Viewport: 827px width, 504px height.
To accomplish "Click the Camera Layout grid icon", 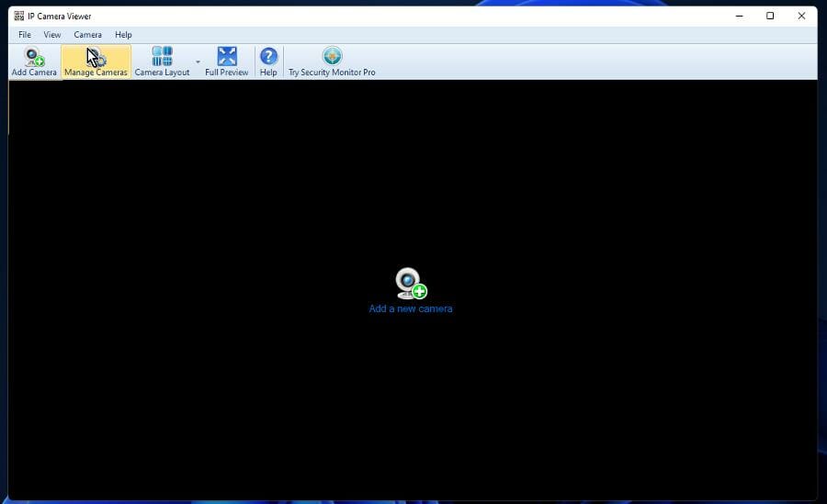I will point(162,57).
